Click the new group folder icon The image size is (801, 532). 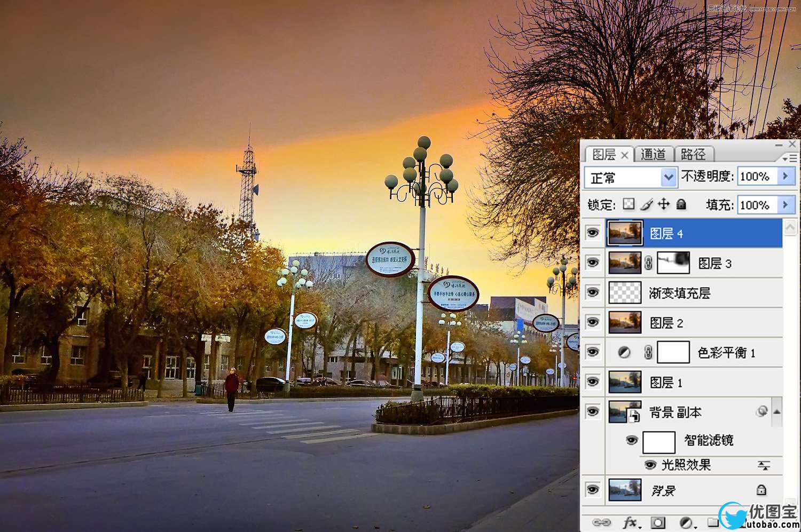point(713,522)
